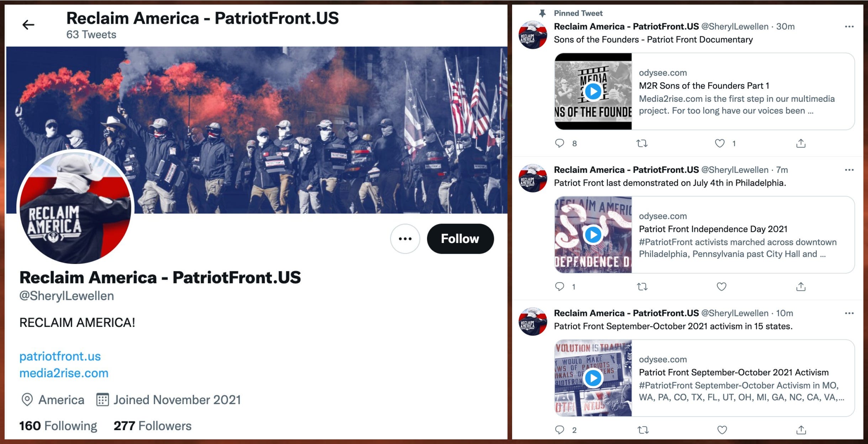Play the M2R Sons of the Founders video
This screenshot has width=868, height=444.
point(593,91)
